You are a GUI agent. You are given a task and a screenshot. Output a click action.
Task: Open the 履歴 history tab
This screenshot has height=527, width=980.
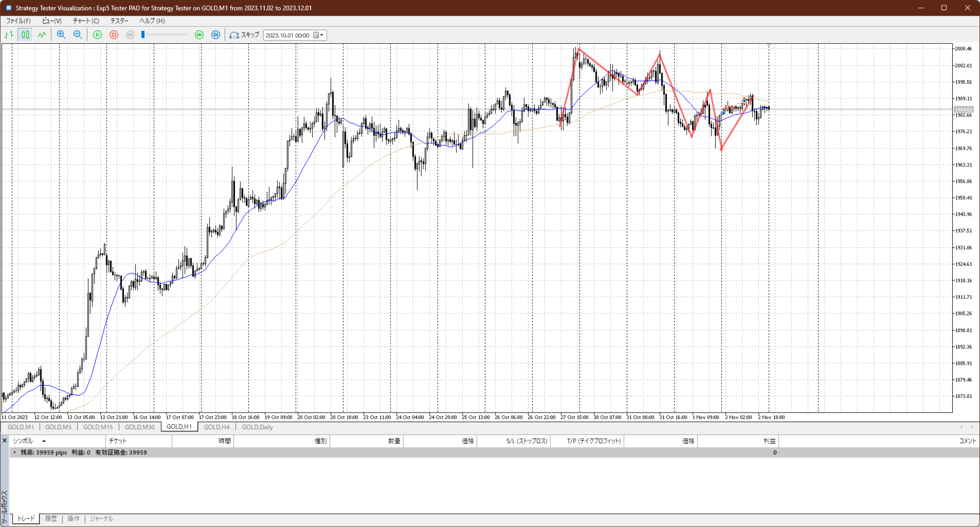coord(51,519)
